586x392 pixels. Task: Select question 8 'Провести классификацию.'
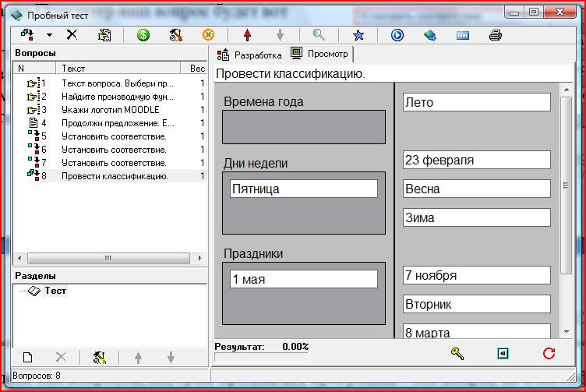110,176
